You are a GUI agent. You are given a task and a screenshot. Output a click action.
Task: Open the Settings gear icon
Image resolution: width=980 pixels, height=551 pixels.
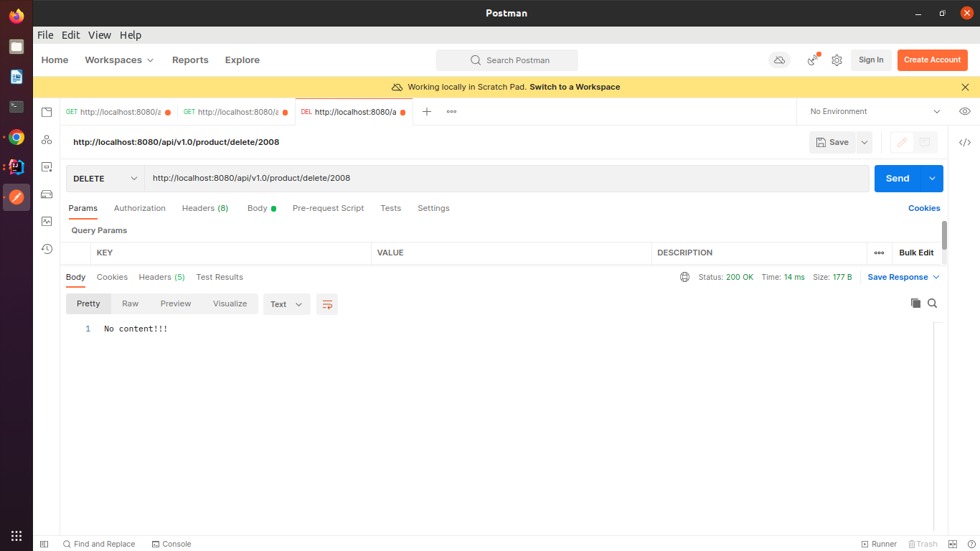click(x=837, y=60)
